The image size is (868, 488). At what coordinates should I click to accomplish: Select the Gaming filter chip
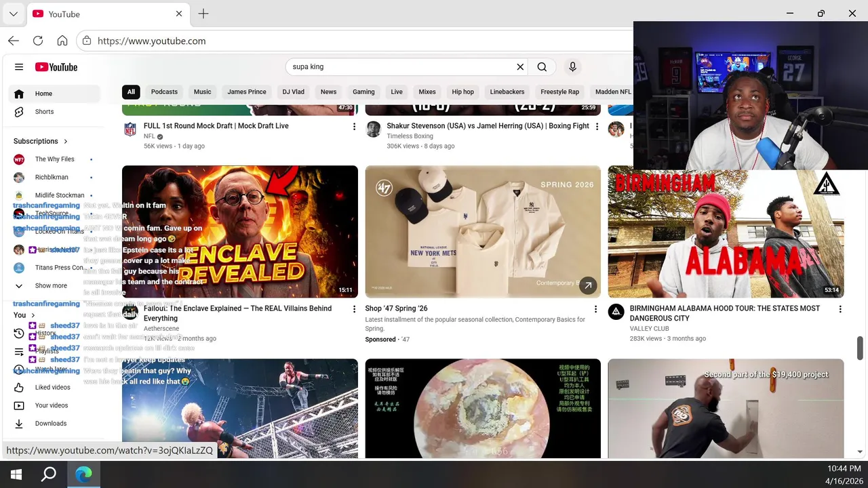[363, 91]
